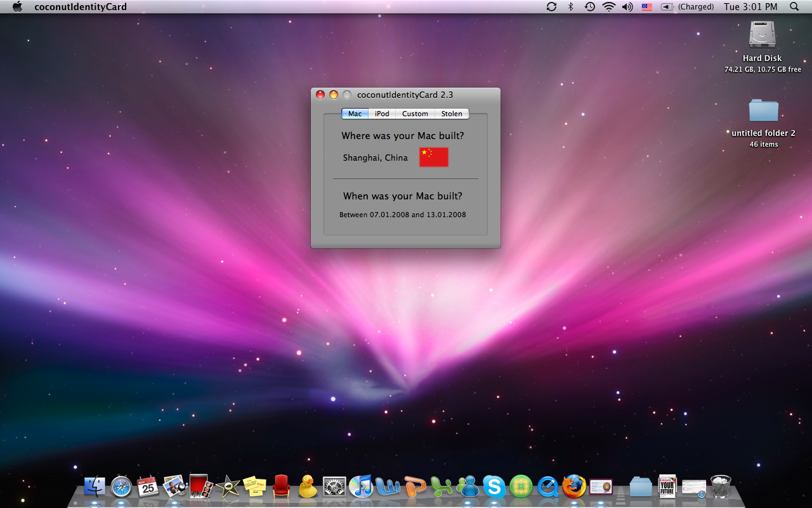Open the Your Future document in Dock
Screen dimensions: 812x508
[x=667, y=486]
